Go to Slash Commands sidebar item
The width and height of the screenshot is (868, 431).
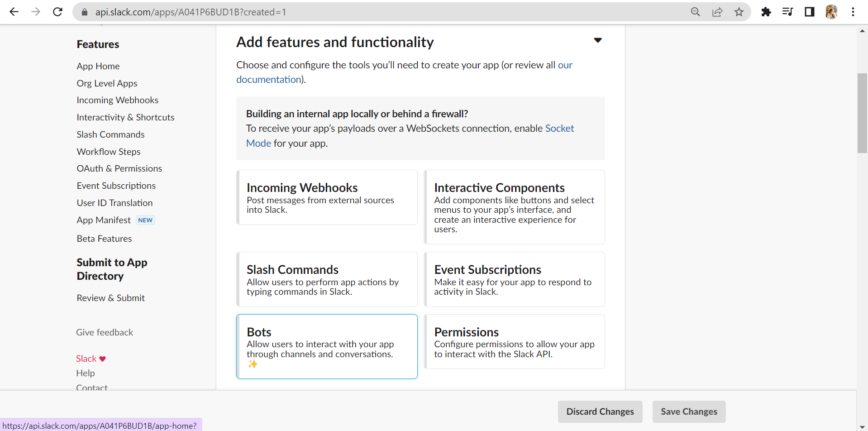coord(110,134)
